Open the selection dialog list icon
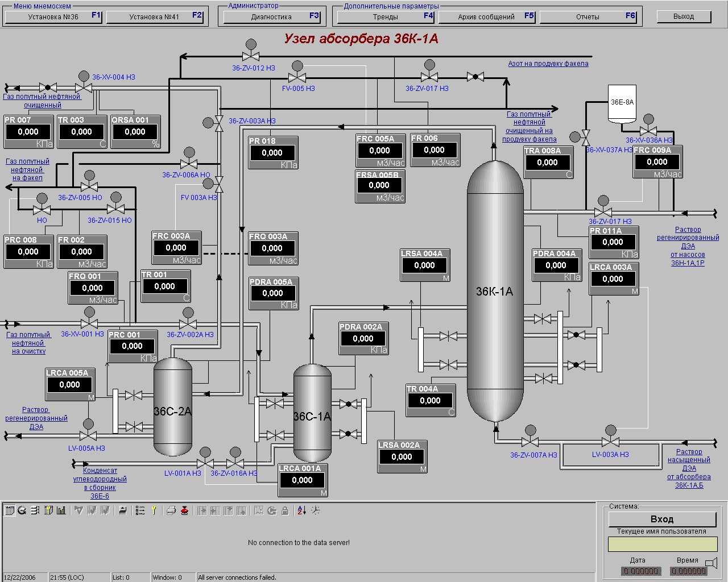The width and height of the screenshot is (728, 582). (140, 510)
